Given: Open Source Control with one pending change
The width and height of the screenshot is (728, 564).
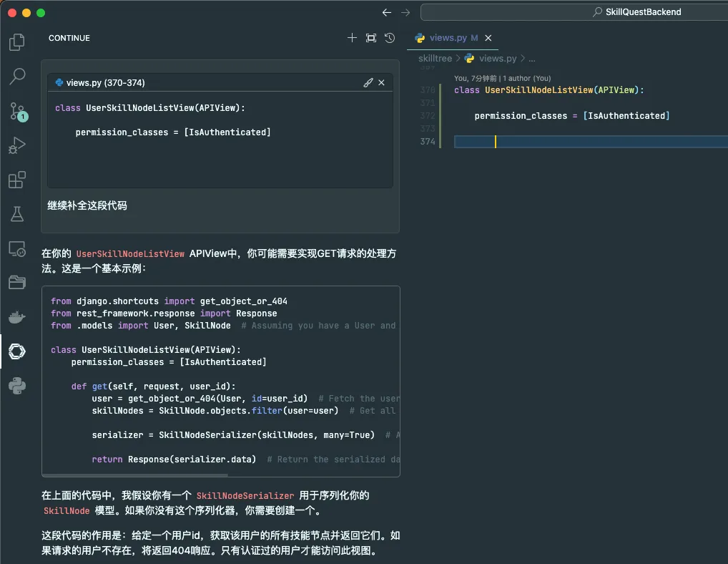Looking at the screenshot, I should click(17, 111).
